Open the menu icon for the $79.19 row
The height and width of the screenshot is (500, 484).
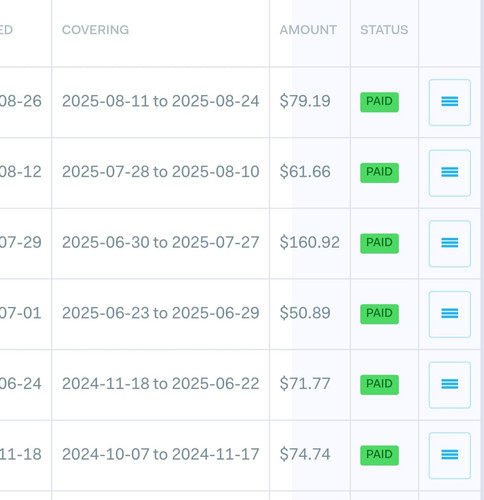pyautogui.click(x=450, y=102)
